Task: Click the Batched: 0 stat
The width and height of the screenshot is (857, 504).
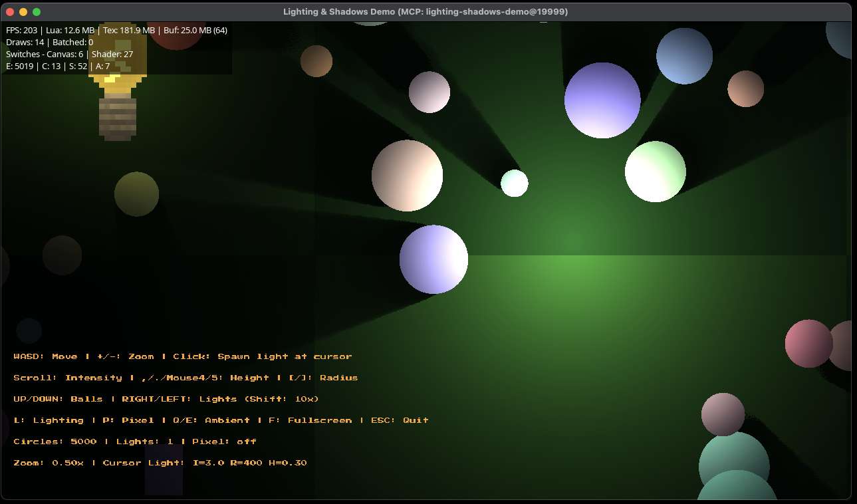Action: (x=72, y=42)
